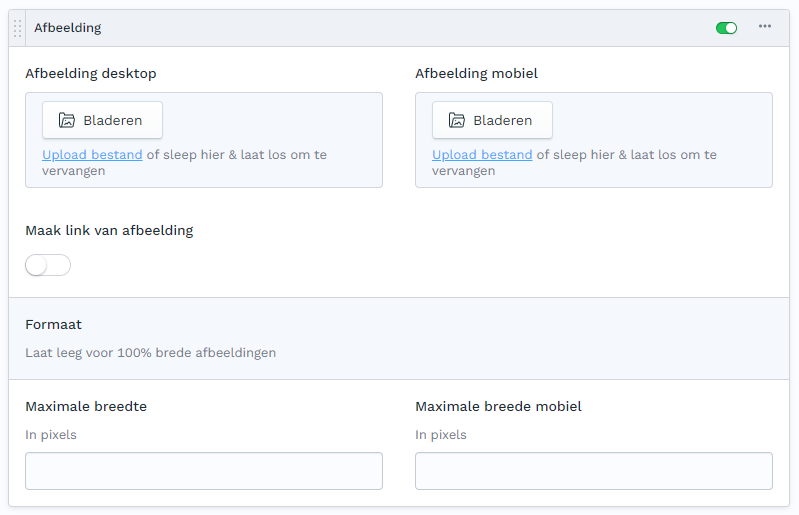Disable the green Afbeelding block toggle

[726, 28]
